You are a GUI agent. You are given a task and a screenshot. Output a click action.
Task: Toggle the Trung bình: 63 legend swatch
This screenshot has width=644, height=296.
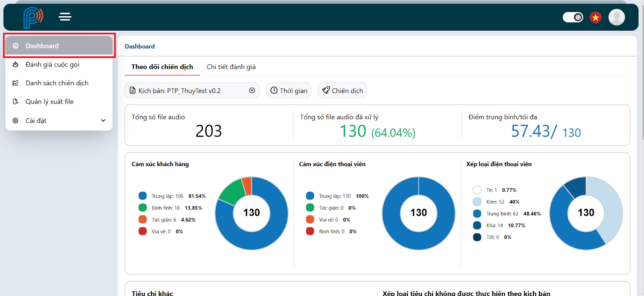477,213
